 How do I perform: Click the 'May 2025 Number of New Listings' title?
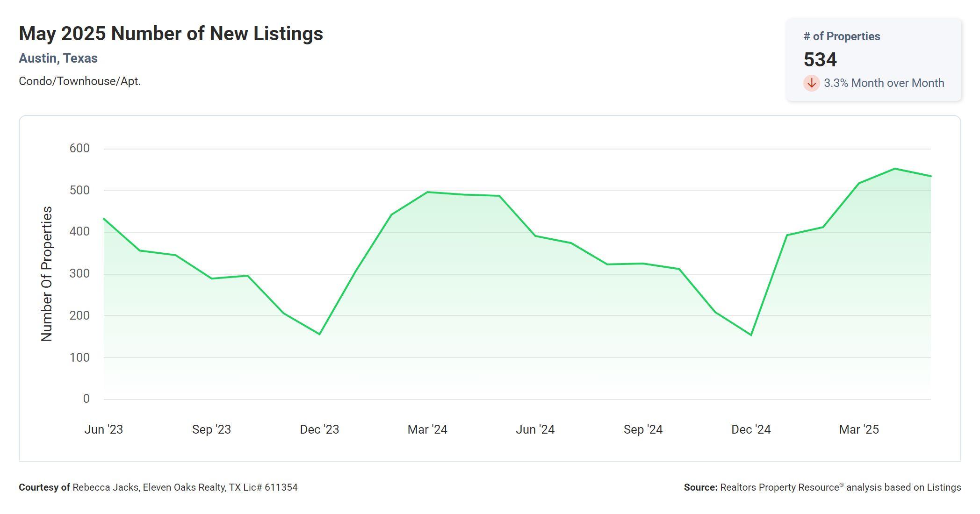(x=171, y=34)
